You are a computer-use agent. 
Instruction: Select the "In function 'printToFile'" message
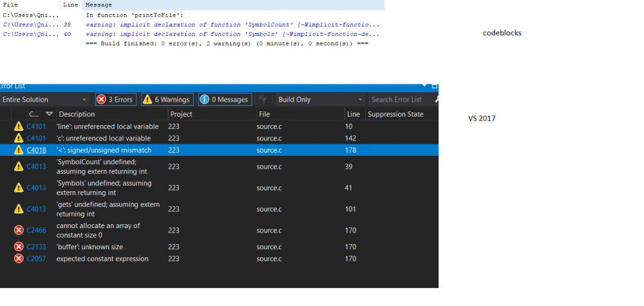pos(135,15)
